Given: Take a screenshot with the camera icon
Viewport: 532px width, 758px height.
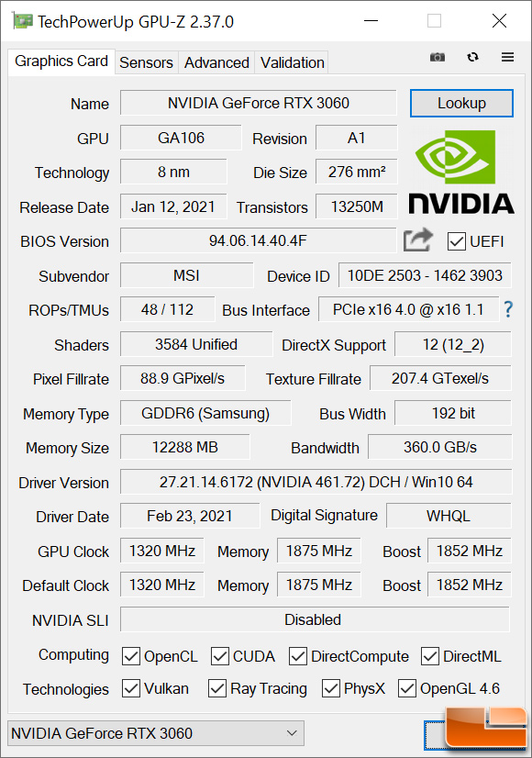Looking at the screenshot, I should (x=438, y=57).
